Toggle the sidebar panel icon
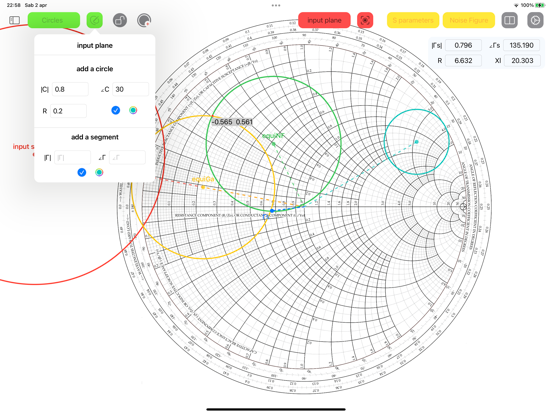The width and height of the screenshot is (552, 414). (14, 20)
